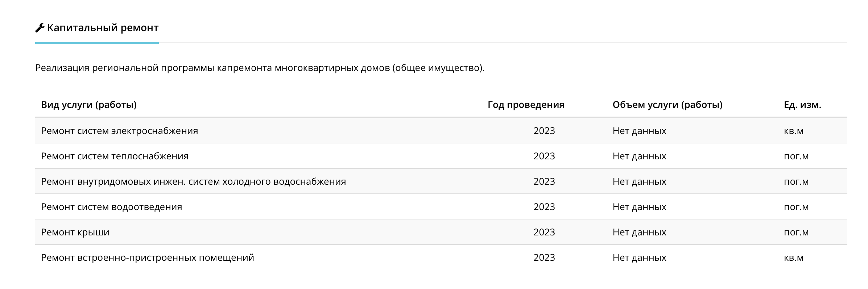Open the Капитальный ремонт tab
868x289 pixels.
(103, 28)
